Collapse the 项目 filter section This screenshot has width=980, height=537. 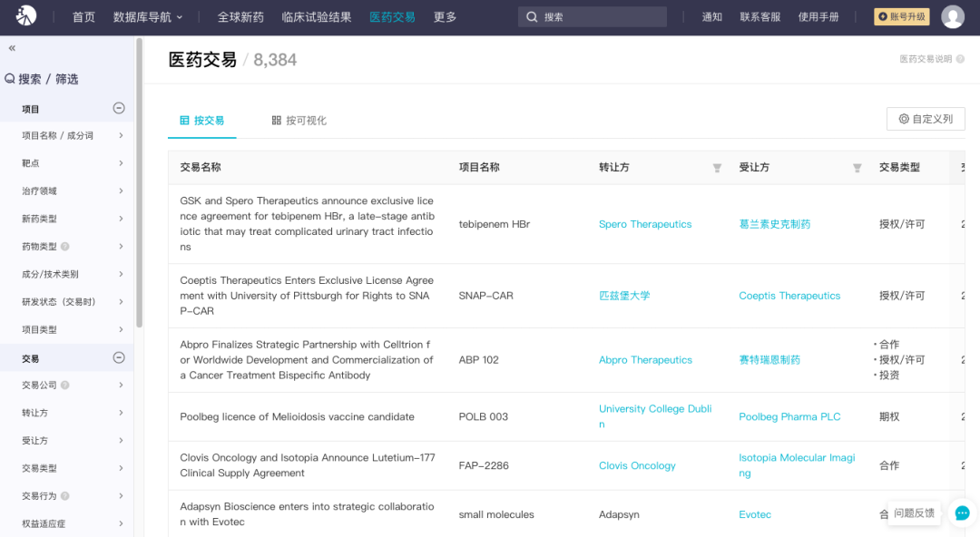point(119,108)
